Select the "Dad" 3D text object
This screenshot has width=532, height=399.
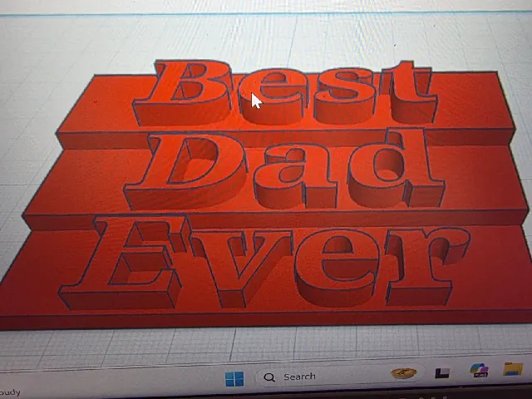(283, 169)
